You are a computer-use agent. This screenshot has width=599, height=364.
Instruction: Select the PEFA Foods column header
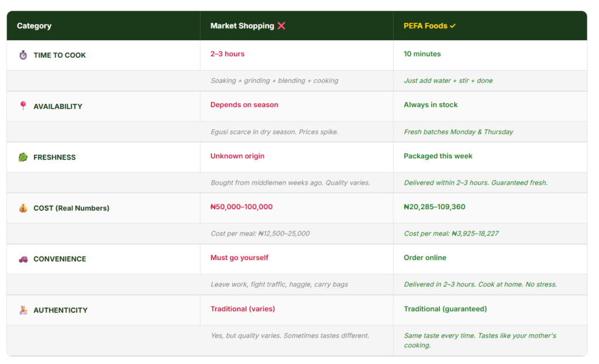click(425, 26)
